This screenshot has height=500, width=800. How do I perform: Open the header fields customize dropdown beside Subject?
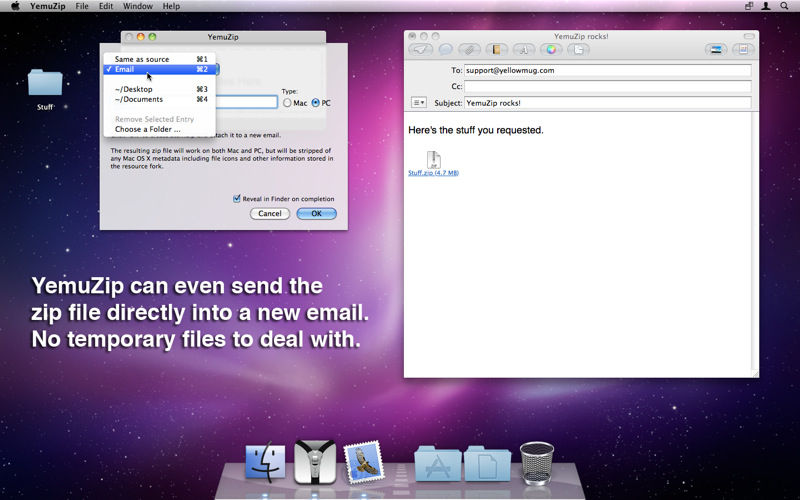[418, 103]
